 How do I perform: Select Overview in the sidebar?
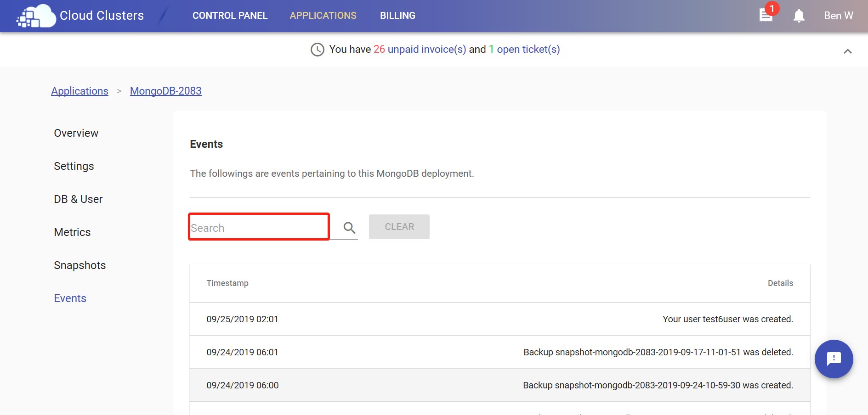76,133
